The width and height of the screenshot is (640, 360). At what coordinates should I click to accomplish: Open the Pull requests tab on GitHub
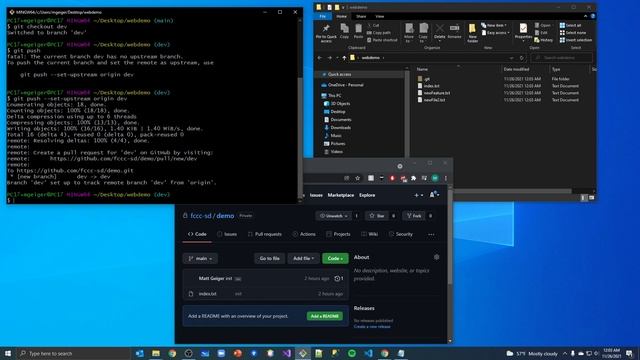[x=264, y=234]
